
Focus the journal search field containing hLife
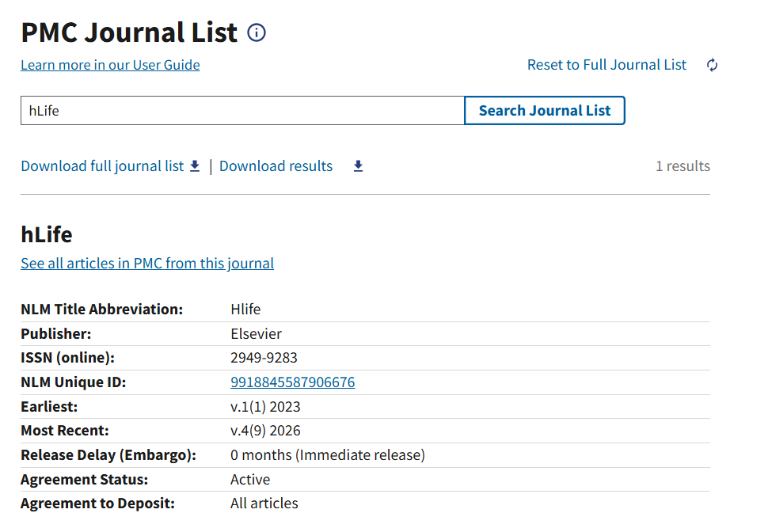tap(242, 111)
